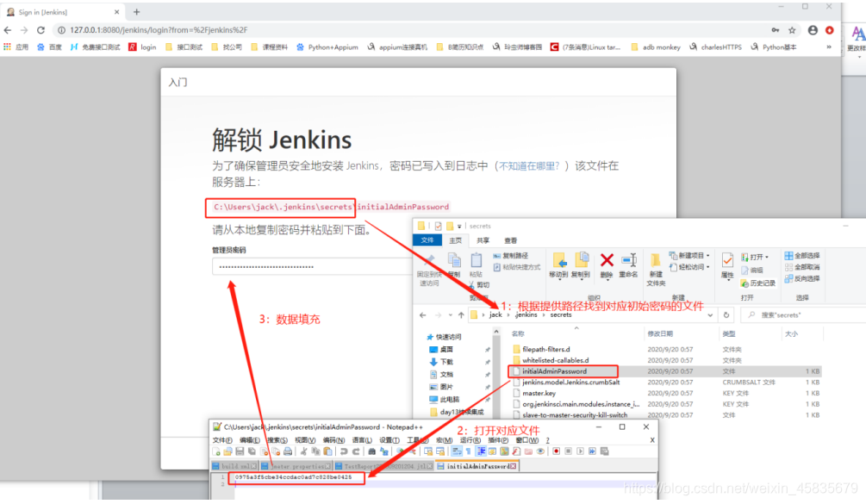Click the bookmark star in Chrome address bar

pyautogui.click(x=792, y=30)
